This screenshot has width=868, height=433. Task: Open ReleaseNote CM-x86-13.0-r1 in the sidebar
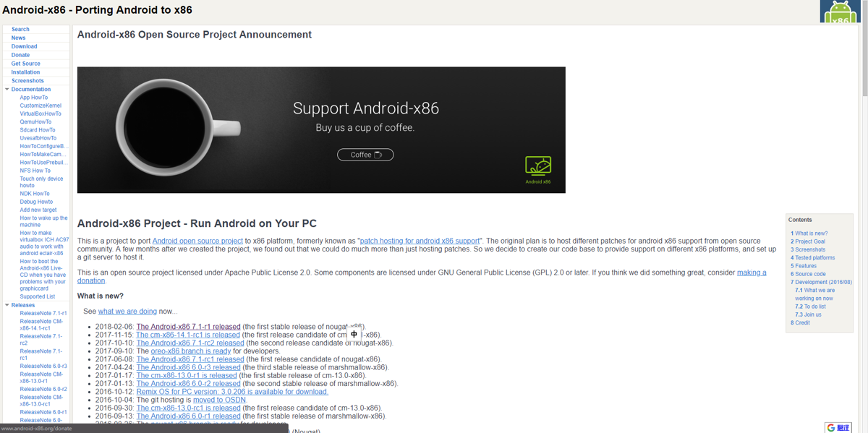click(42, 377)
